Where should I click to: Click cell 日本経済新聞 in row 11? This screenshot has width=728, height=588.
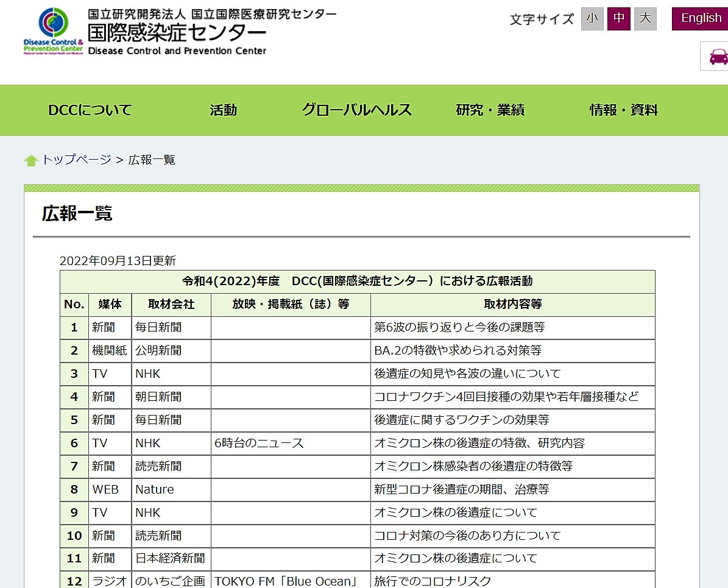click(171, 559)
